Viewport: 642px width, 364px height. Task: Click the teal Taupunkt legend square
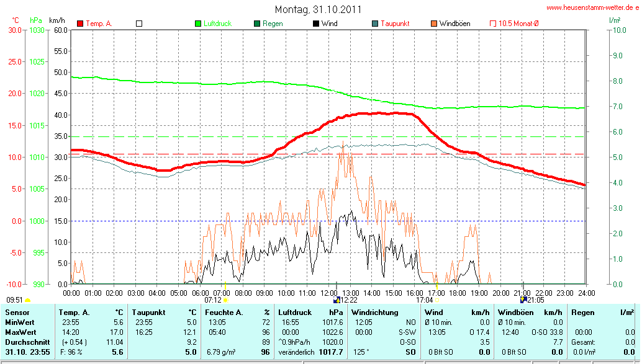click(375, 24)
